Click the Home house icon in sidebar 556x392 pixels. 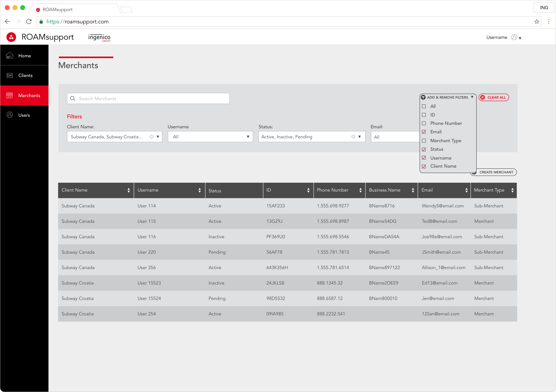pos(9,56)
